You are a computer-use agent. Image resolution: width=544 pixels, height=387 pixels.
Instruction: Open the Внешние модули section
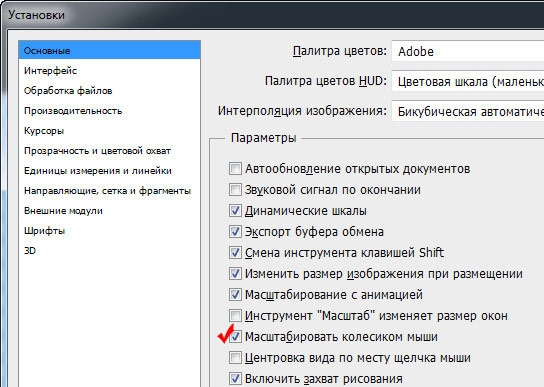pyautogui.click(x=63, y=211)
